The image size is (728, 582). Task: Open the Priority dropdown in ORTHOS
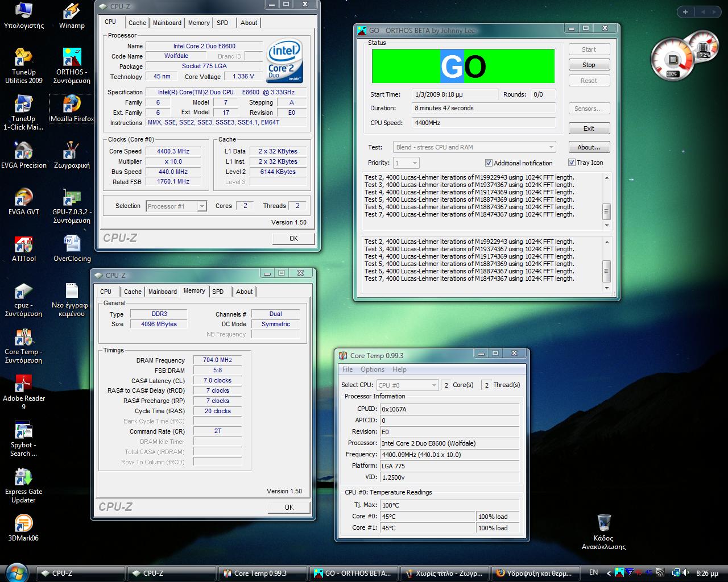406,163
